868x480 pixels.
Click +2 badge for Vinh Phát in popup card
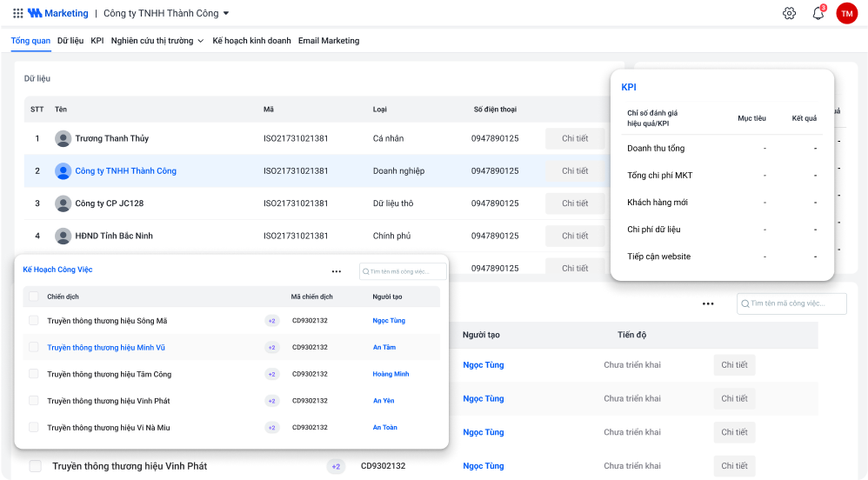coord(272,401)
